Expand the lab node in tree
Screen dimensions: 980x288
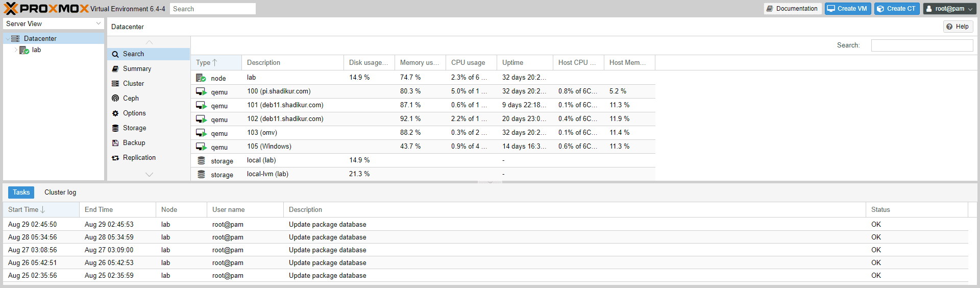pos(16,50)
